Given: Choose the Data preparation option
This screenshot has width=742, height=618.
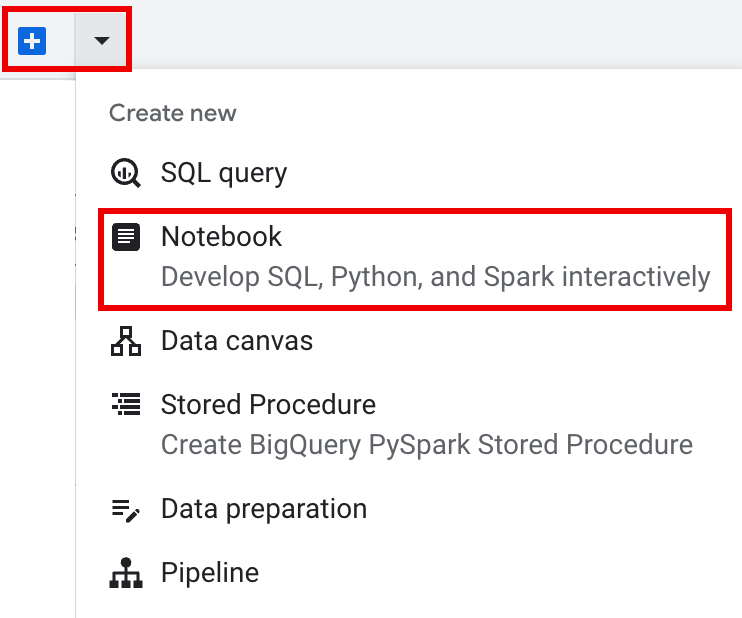Looking at the screenshot, I should point(264,509).
